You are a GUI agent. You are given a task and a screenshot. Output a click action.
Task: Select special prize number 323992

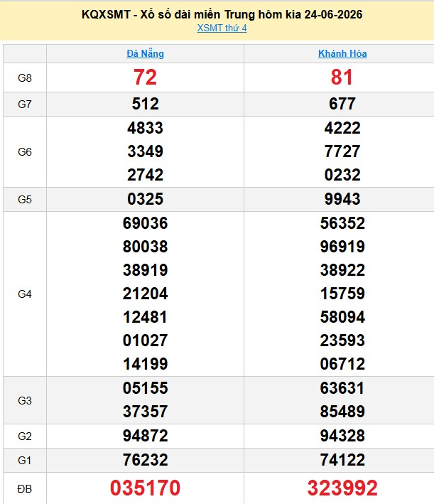[342, 488]
